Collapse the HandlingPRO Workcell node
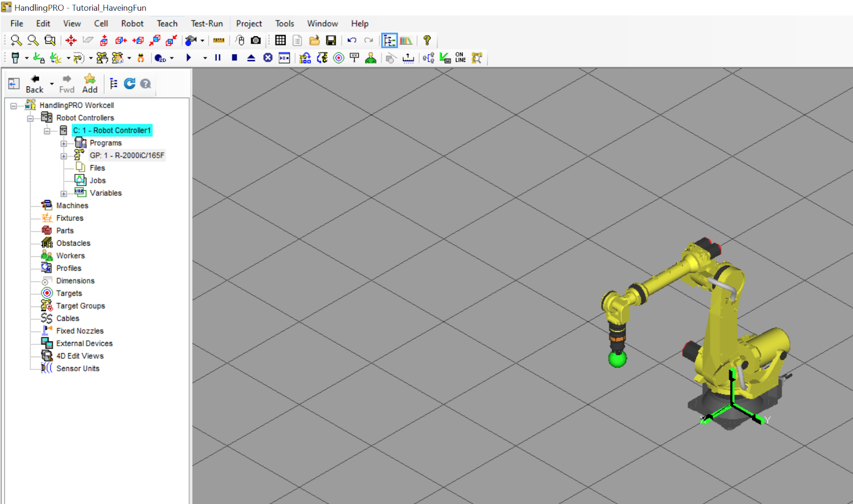Image resolution: width=853 pixels, height=504 pixels. [14, 105]
